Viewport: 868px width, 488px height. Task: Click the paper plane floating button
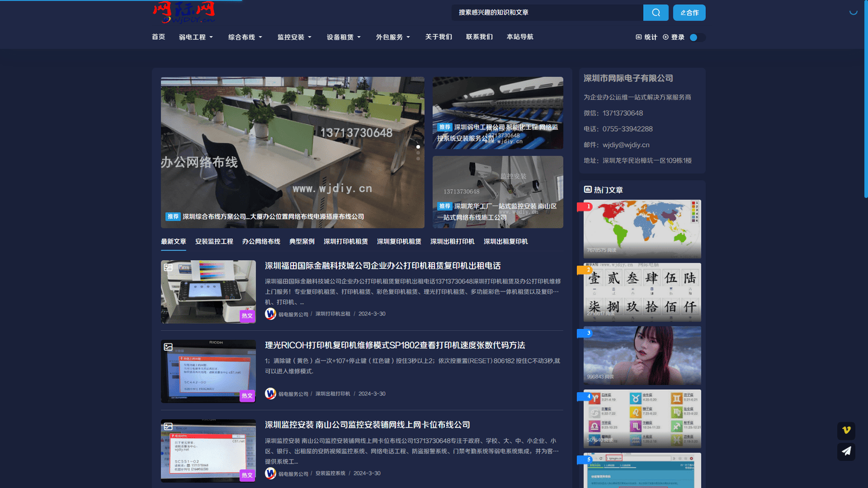click(846, 451)
